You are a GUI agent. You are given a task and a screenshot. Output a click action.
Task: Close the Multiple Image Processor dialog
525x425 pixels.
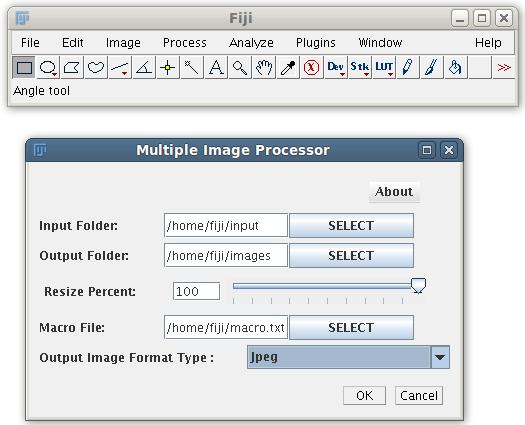click(x=449, y=150)
